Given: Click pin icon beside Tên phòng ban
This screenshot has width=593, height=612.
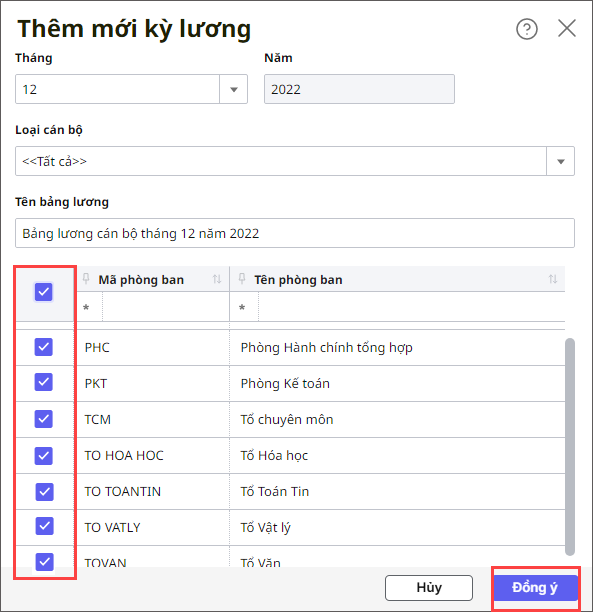Looking at the screenshot, I should pyautogui.click(x=242, y=279).
